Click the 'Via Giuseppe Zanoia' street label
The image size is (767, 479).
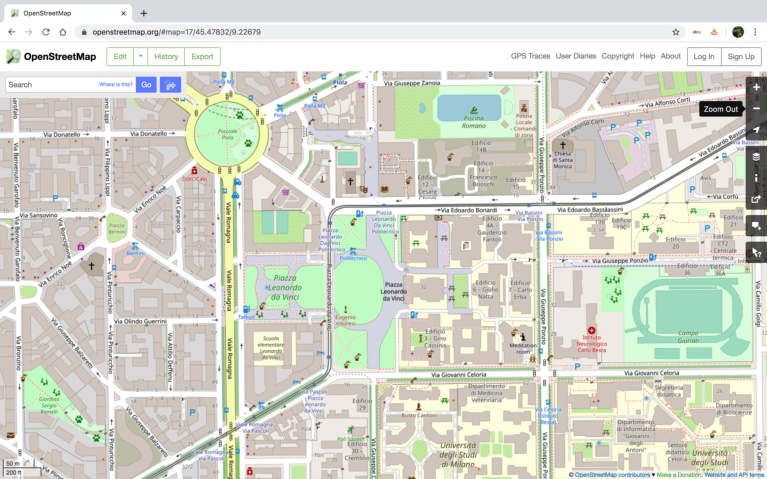click(412, 83)
